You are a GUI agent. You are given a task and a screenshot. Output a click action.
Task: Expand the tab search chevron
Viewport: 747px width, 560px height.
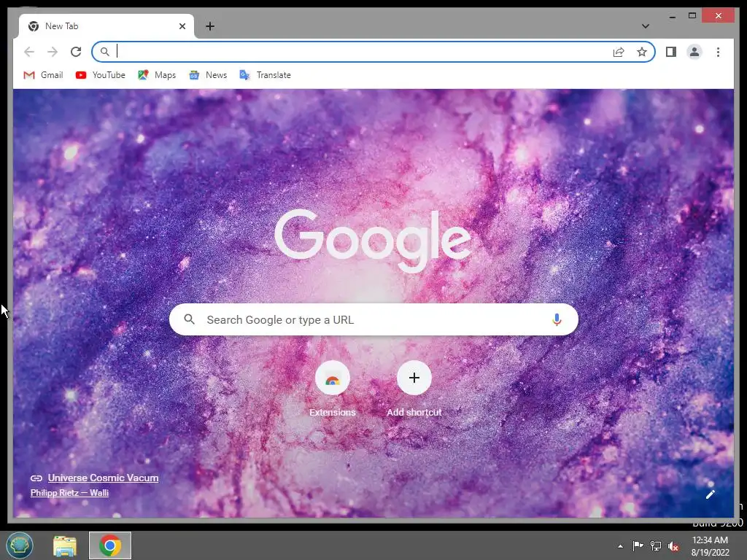(645, 26)
